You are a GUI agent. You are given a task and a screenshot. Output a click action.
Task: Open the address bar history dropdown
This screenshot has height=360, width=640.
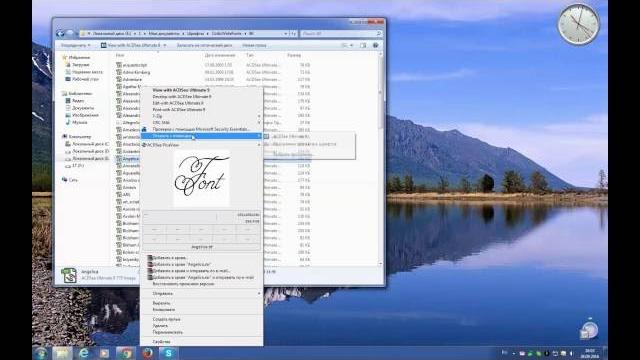tap(286, 33)
